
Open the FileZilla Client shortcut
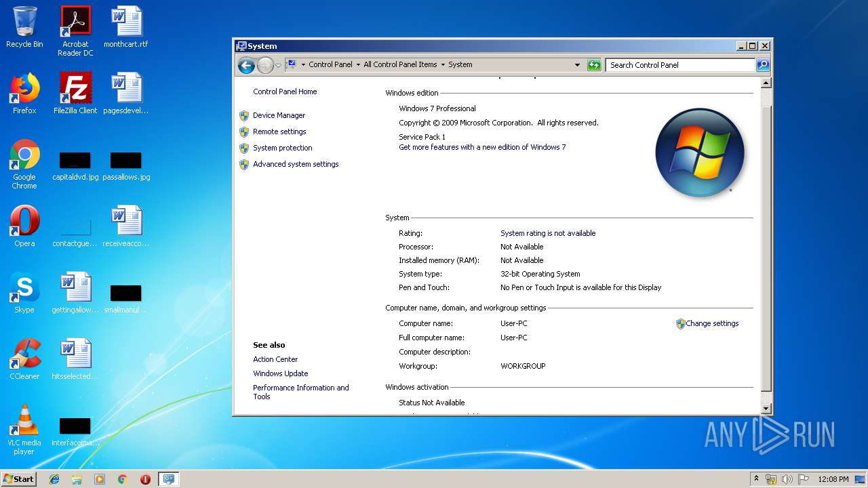click(x=75, y=94)
